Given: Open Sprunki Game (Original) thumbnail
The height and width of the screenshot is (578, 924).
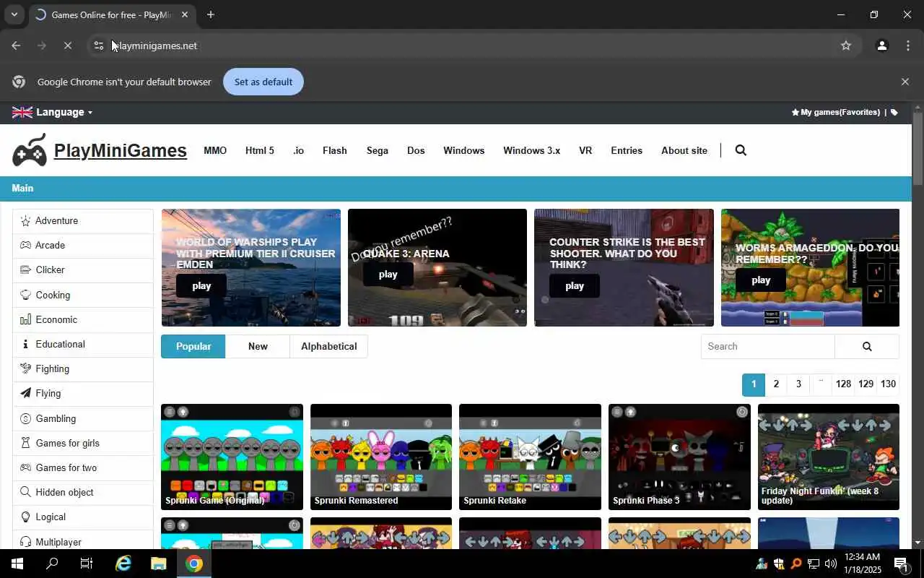Looking at the screenshot, I should pos(232,457).
